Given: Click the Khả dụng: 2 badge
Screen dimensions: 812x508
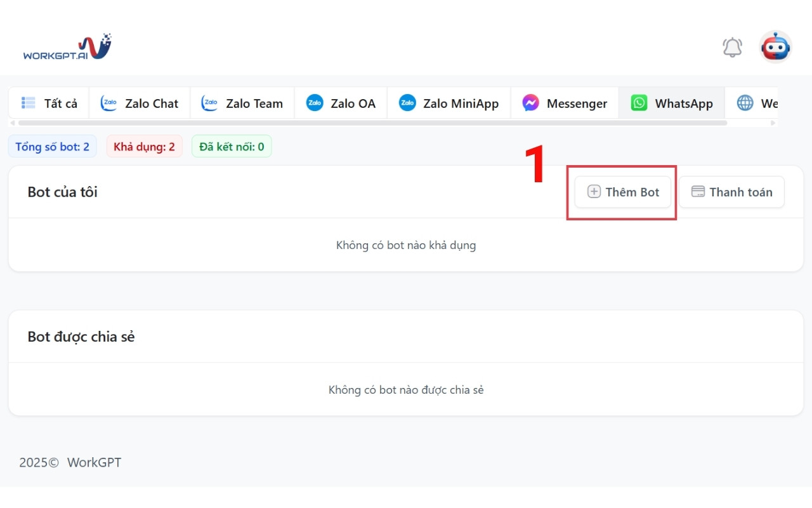Looking at the screenshot, I should [144, 147].
